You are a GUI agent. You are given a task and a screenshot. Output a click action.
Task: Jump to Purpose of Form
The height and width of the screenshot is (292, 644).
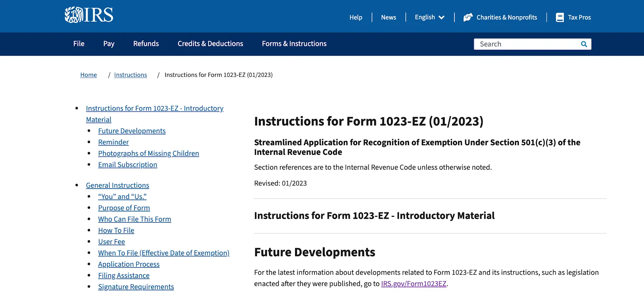click(x=124, y=208)
